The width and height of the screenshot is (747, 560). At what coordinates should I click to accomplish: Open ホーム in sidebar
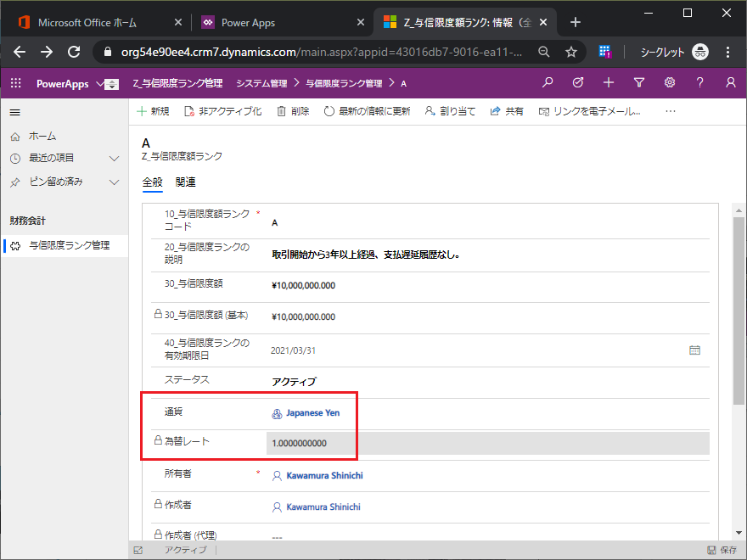(42, 137)
